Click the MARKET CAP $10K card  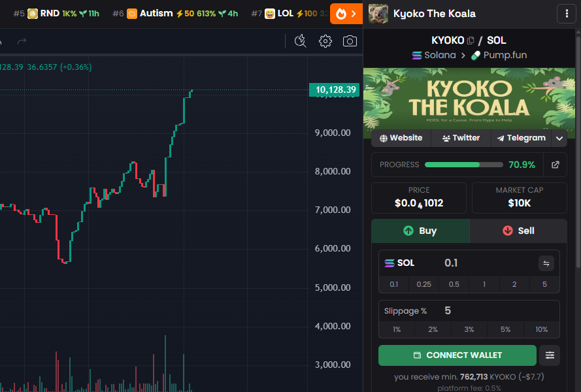[x=520, y=198]
